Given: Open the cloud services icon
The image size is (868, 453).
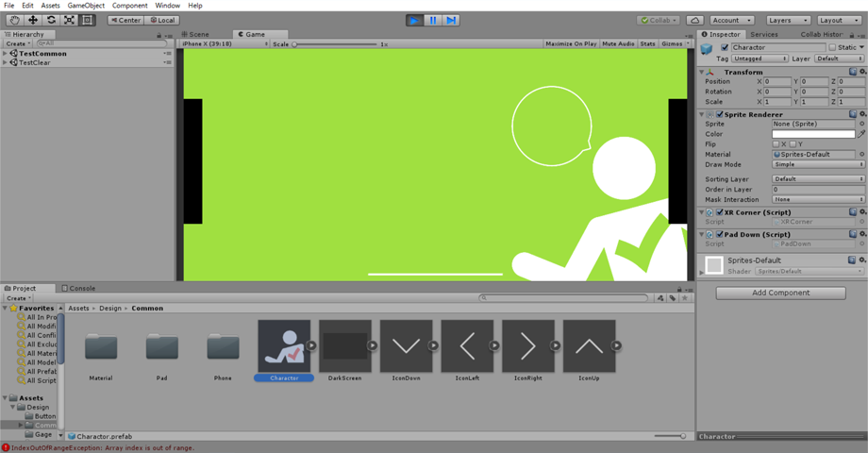Looking at the screenshot, I should point(694,20).
